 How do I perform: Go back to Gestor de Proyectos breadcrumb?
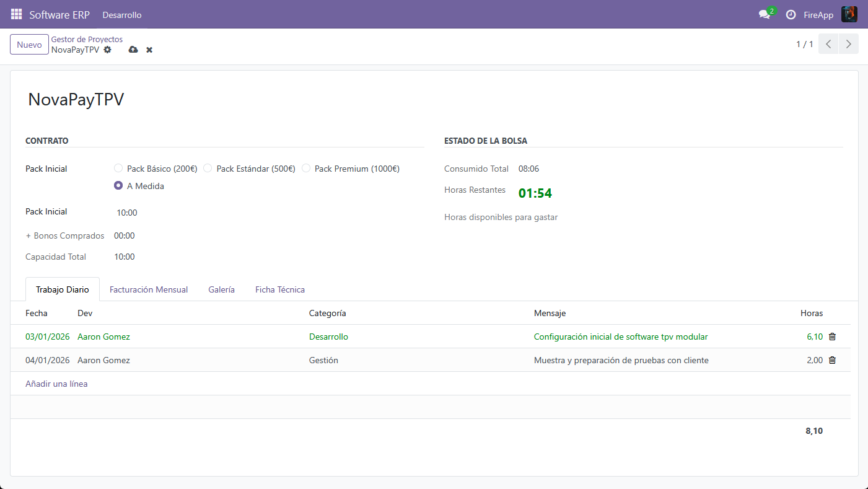(87, 39)
